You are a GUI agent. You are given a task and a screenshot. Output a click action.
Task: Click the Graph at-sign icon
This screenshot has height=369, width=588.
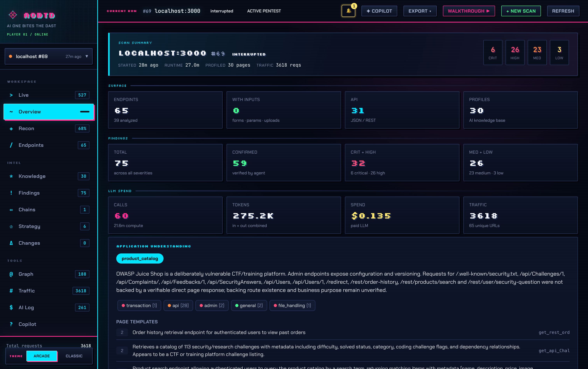coord(11,274)
